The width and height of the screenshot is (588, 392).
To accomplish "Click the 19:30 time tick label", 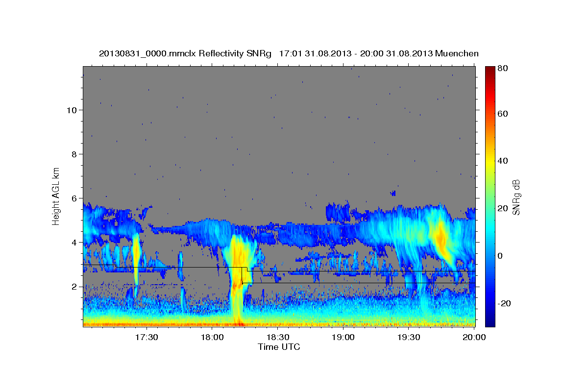I will pyautogui.click(x=409, y=337).
